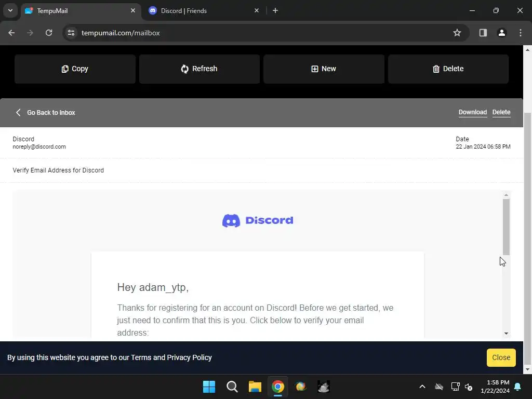Click the Delete link in email header

pyautogui.click(x=501, y=112)
